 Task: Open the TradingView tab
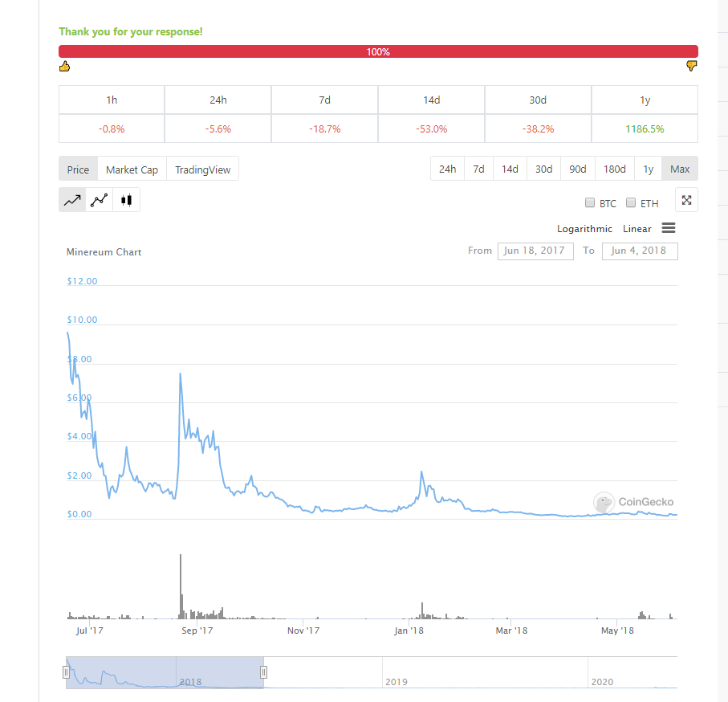(202, 169)
